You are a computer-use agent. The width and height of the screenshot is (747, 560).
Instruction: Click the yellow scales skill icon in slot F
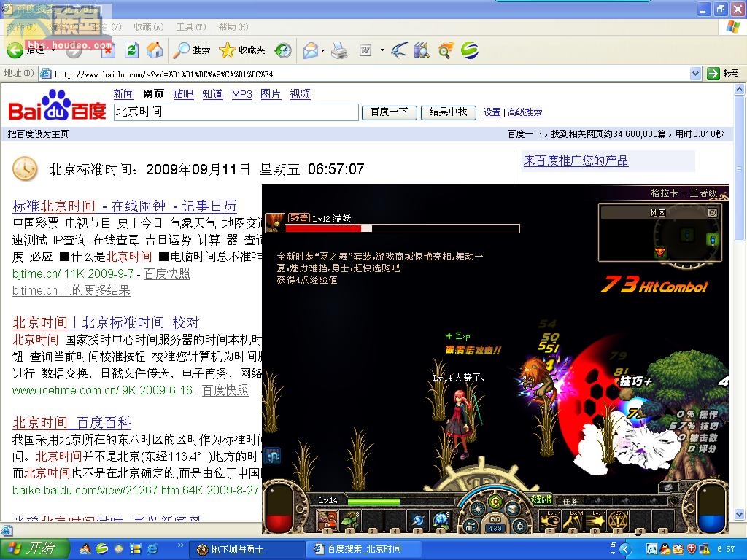click(x=619, y=521)
